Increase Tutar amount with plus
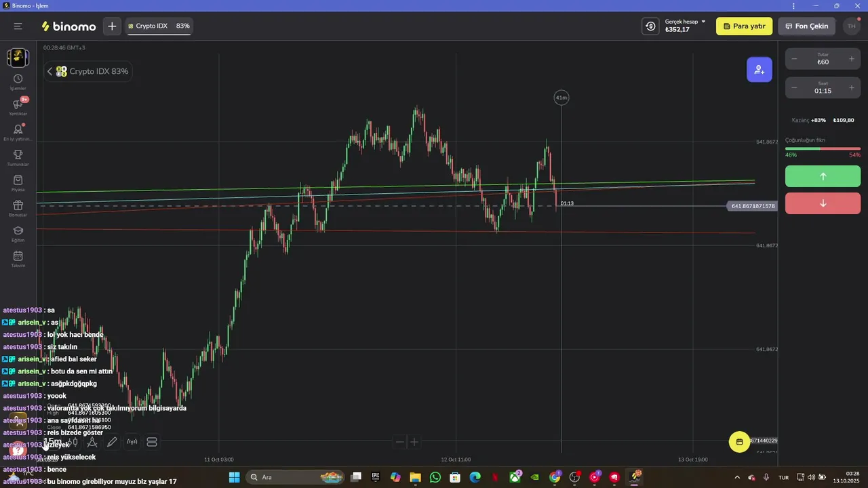 [852, 60]
